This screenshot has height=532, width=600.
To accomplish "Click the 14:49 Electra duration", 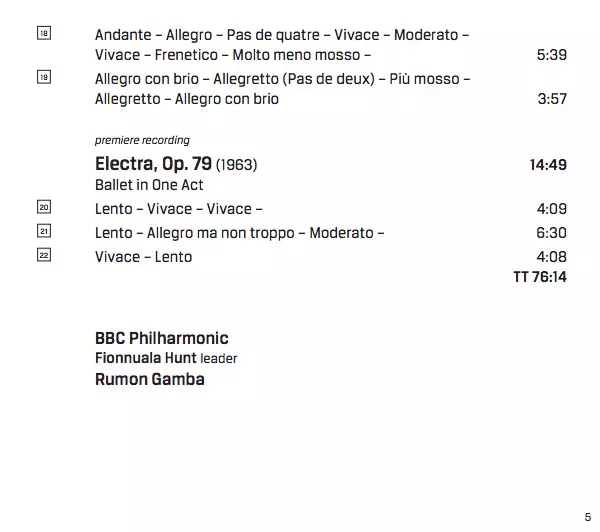I will click(548, 165).
